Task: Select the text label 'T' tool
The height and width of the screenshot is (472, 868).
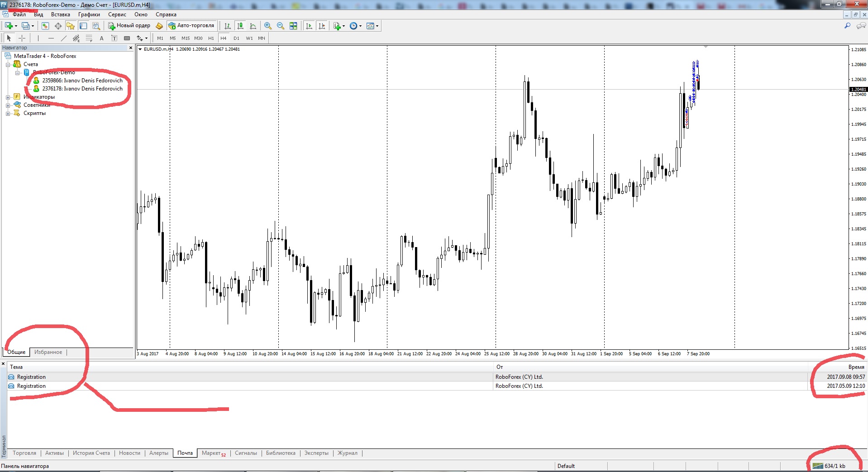Action: point(114,38)
